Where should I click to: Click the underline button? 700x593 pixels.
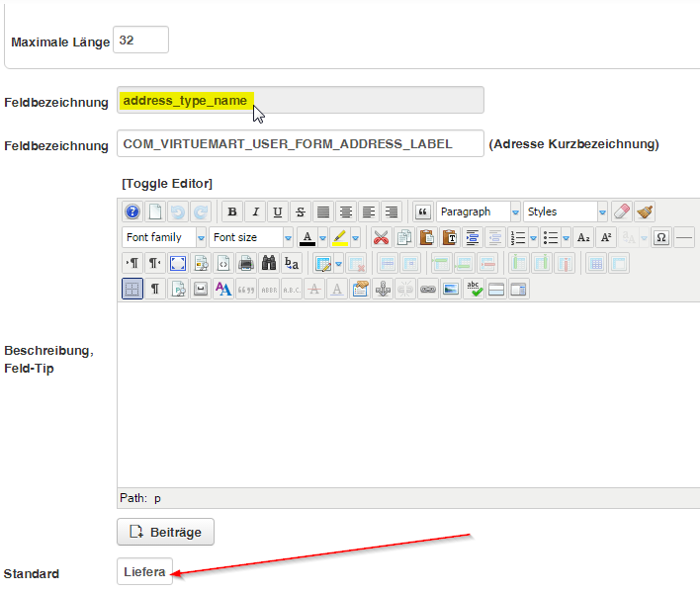coord(277,212)
